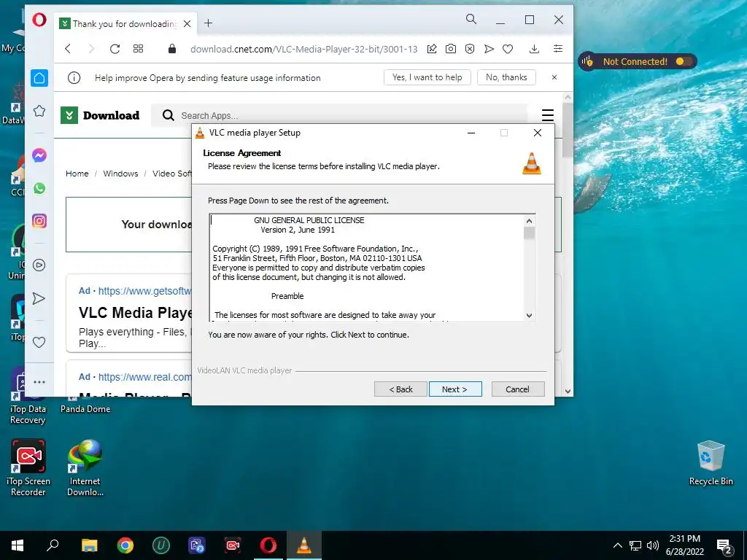Open Opera downloads panel icon
This screenshot has width=747, height=560.
(x=535, y=49)
